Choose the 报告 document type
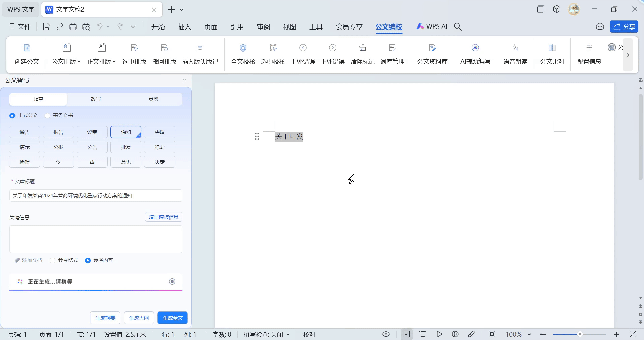This screenshot has width=644, height=340. 58,132
